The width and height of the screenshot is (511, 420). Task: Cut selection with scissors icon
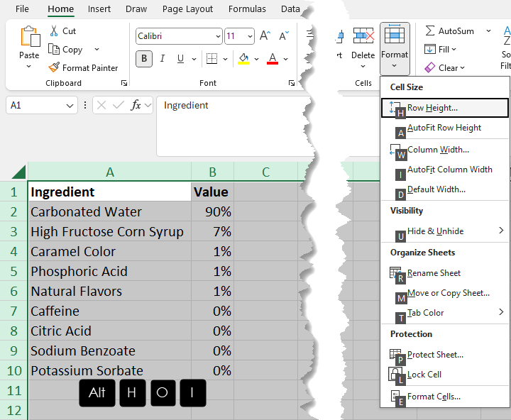tap(54, 31)
